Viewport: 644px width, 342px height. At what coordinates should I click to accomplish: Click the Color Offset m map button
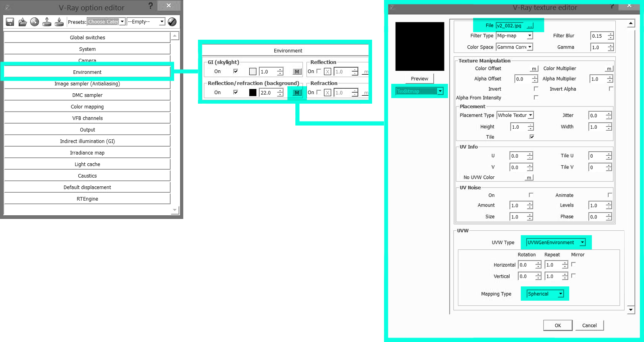534,69
